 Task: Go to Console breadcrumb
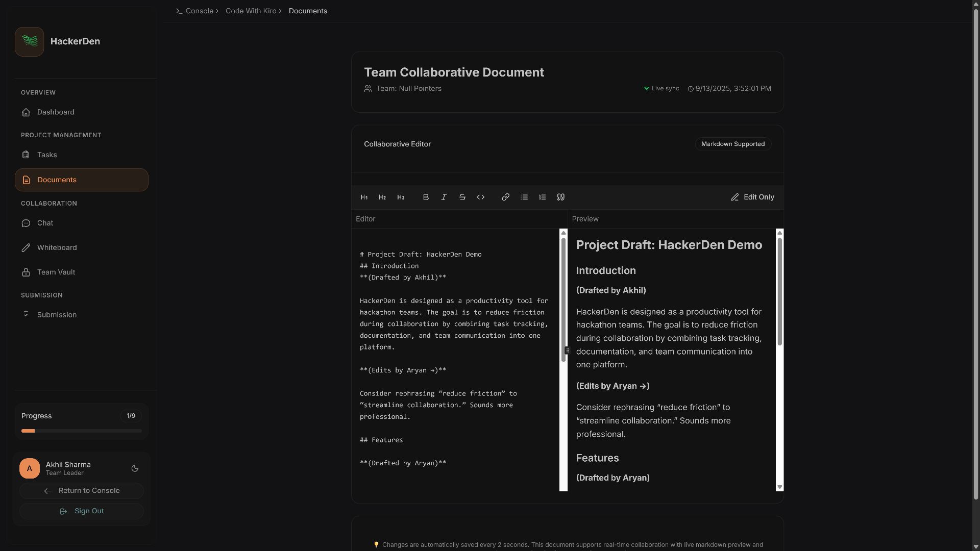click(199, 11)
